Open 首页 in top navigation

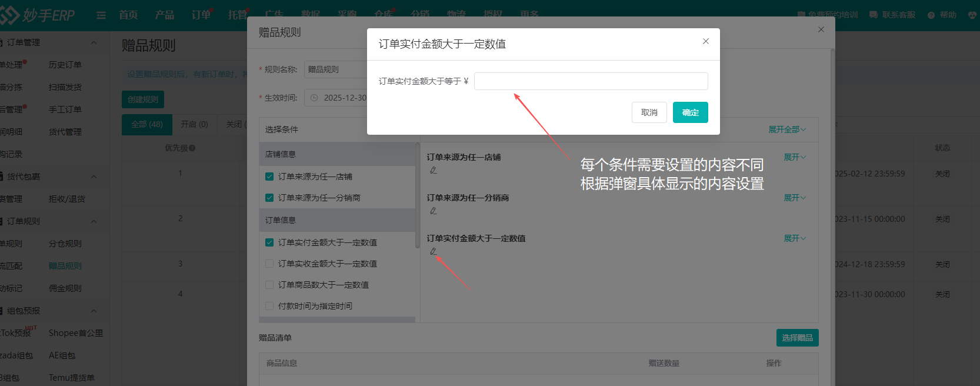(128, 15)
